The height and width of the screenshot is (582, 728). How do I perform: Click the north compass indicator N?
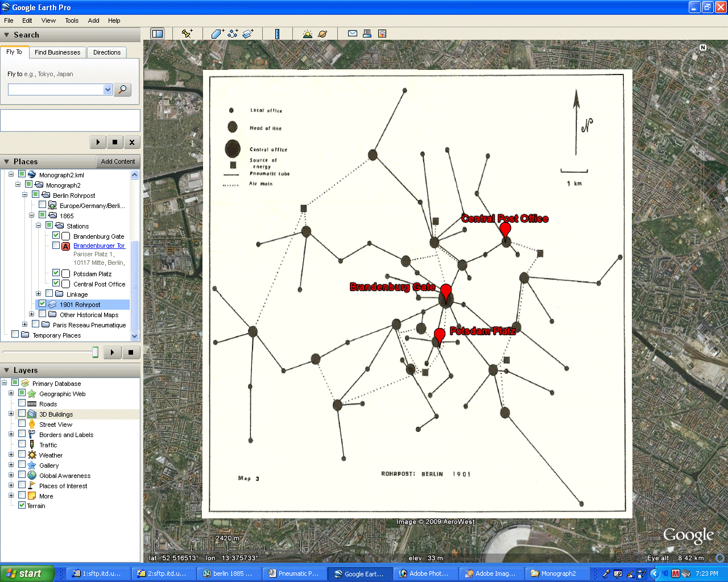[x=703, y=47]
